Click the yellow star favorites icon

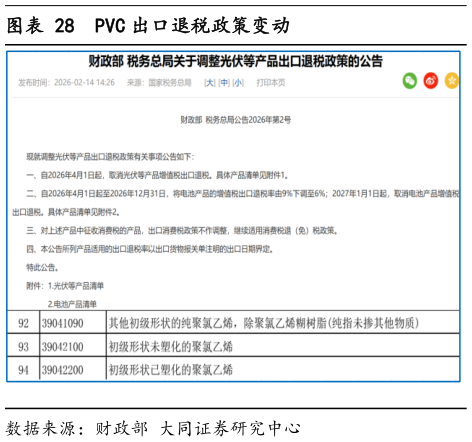pos(452,81)
